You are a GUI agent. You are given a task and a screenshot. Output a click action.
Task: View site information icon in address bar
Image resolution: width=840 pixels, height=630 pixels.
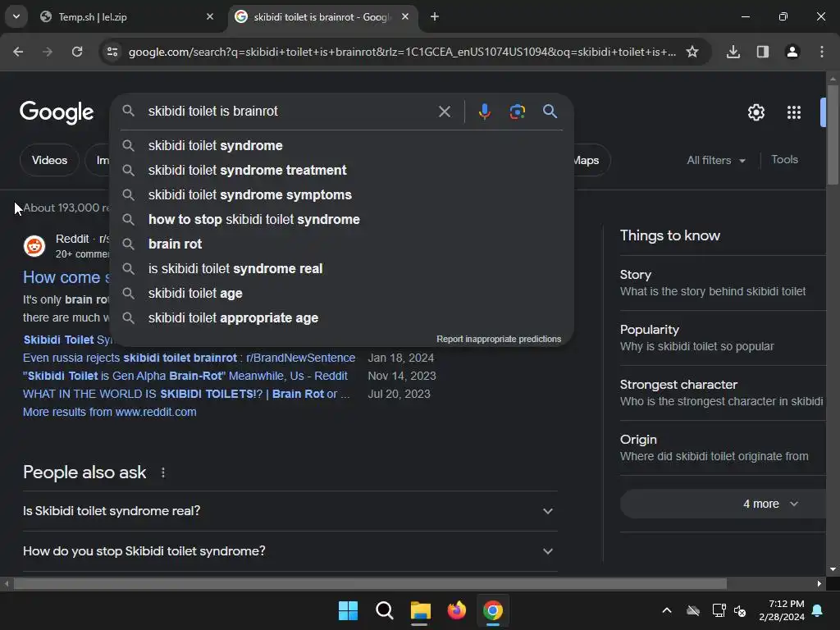pyautogui.click(x=112, y=52)
